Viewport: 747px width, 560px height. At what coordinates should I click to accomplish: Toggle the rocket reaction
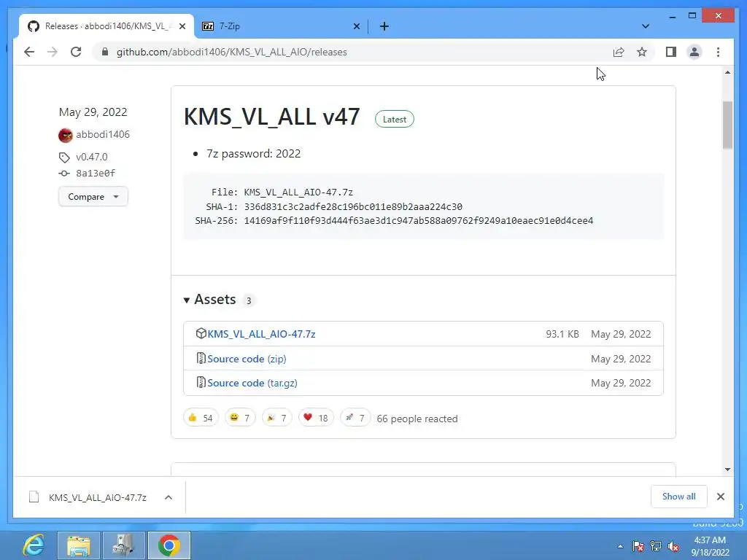[x=355, y=418]
